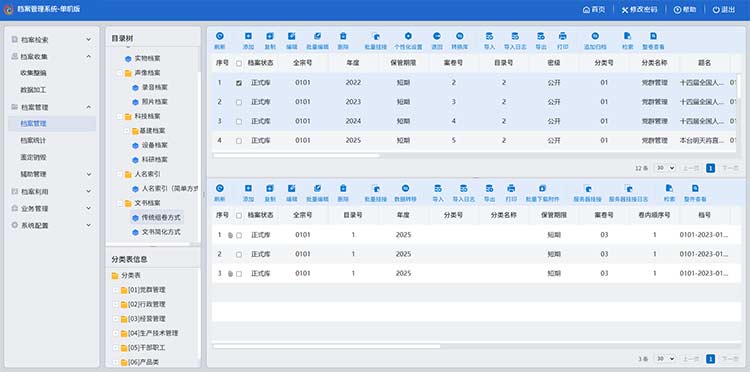
Task: Click 删除 trash icon in the lower table toolbar
Action: coord(343,188)
